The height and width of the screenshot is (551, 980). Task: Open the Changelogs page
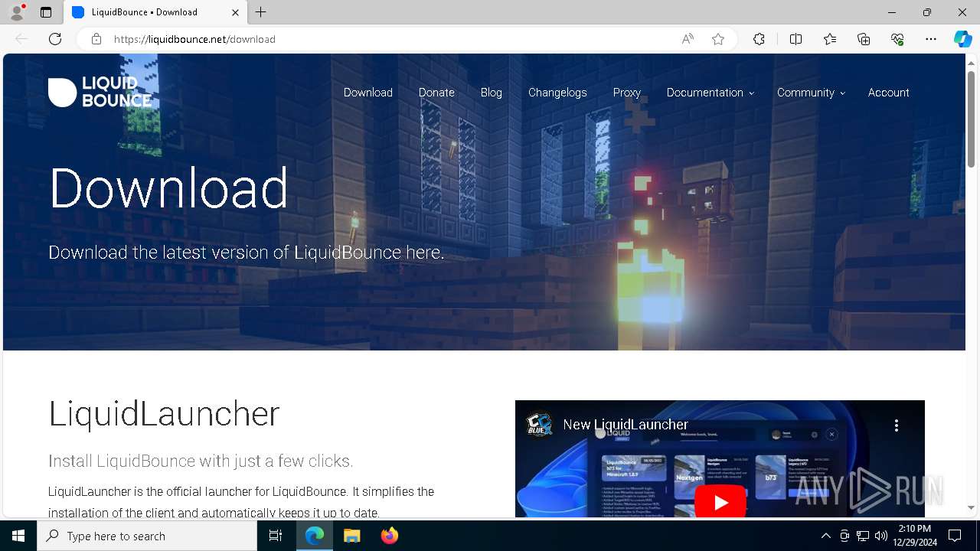pos(557,93)
